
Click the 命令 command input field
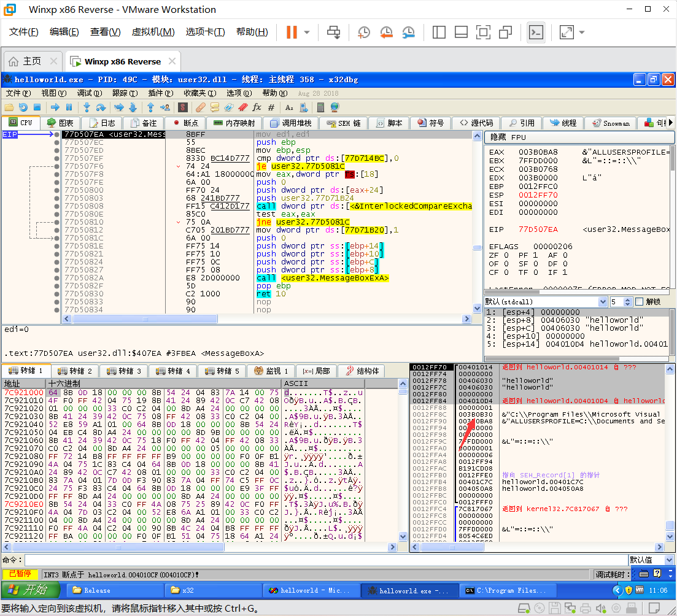coord(326,560)
